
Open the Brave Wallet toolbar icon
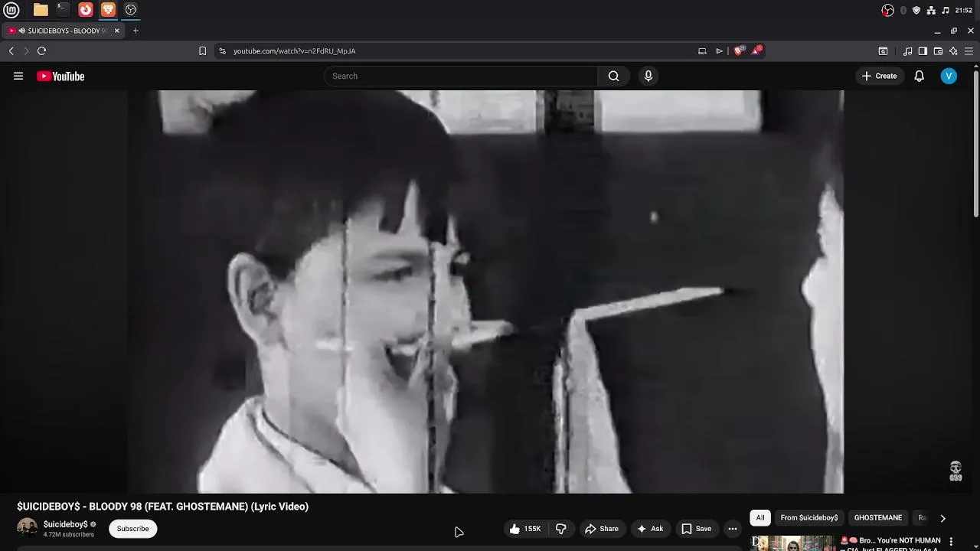(x=938, y=51)
